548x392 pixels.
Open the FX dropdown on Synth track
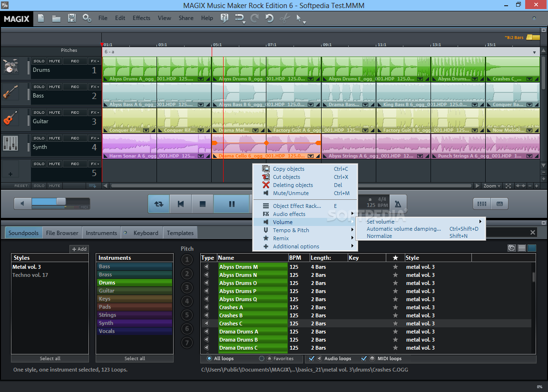pyautogui.click(x=95, y=138)
